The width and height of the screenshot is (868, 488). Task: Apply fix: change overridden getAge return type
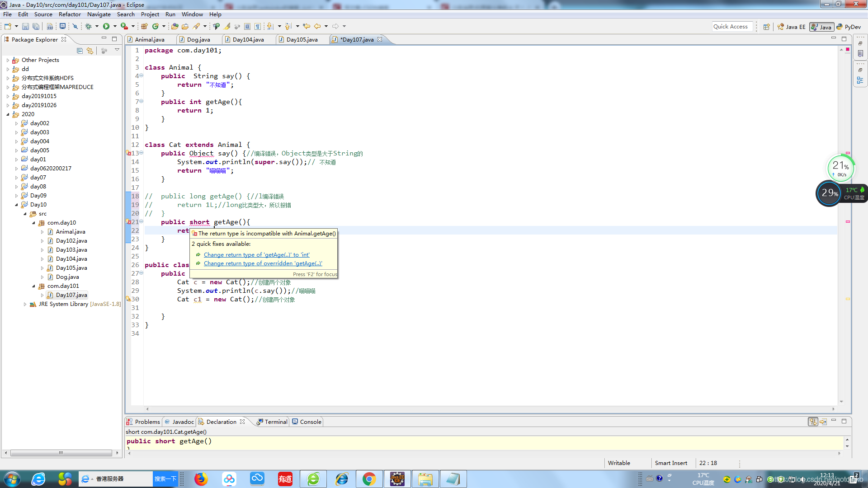263,263
